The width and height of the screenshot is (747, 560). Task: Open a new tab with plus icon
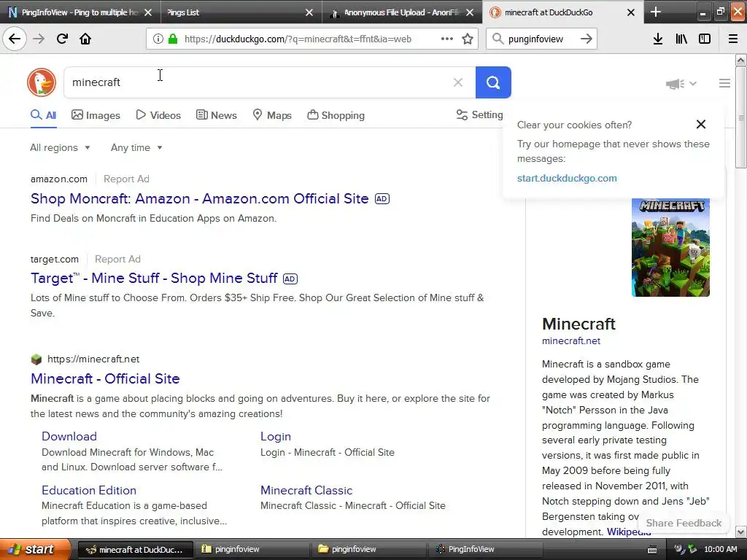tap(656, 12)
